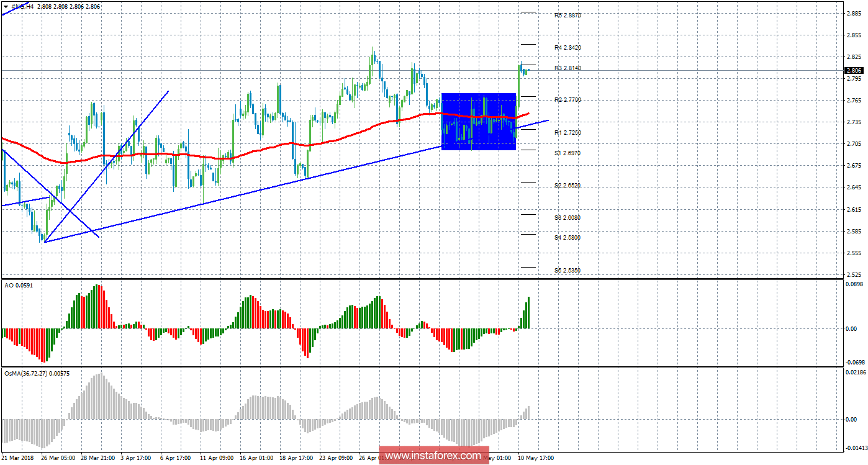Click the 2.705 price axis value
Viewport: 868px width, 465px height.
tap(854, 144)
